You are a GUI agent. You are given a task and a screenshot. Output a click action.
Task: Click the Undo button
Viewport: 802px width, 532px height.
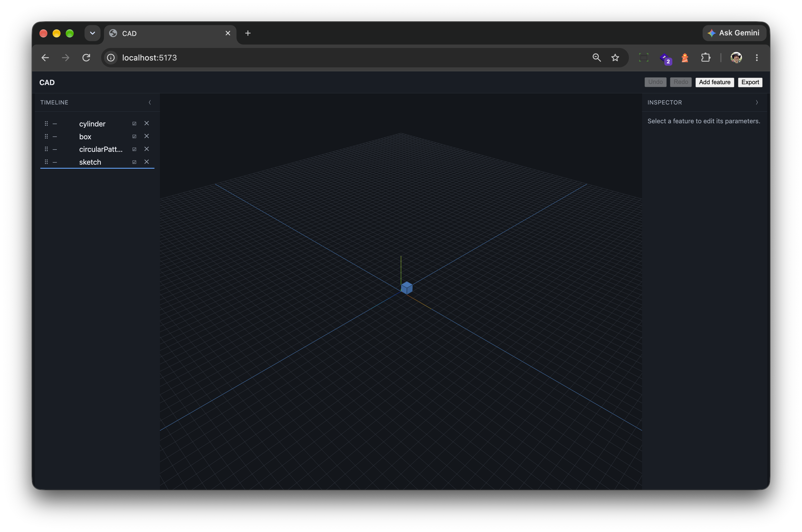[655, 82]
